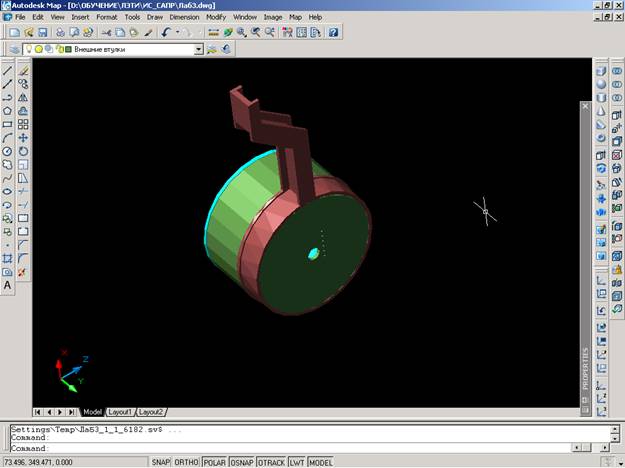Click the last-tab navigation arrow
Viewport: 625px width, 468px height.
point(71,412)
